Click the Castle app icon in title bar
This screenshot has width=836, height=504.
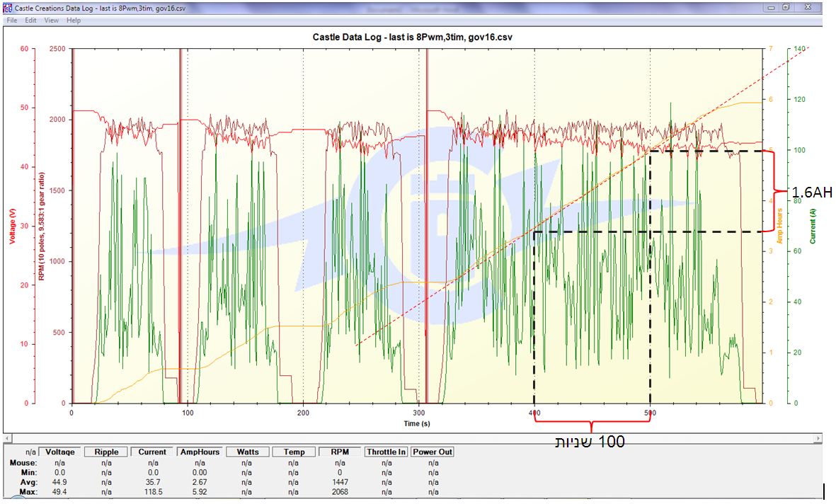(x=8, y=8)
